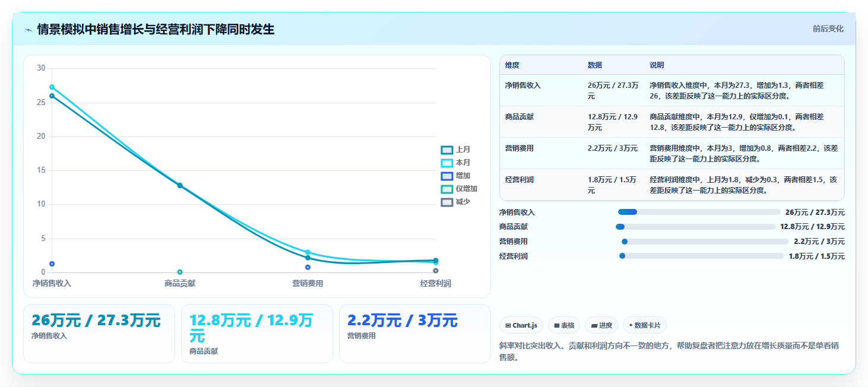Click the 本月 data point at 营销费用

tap(308, 252)
